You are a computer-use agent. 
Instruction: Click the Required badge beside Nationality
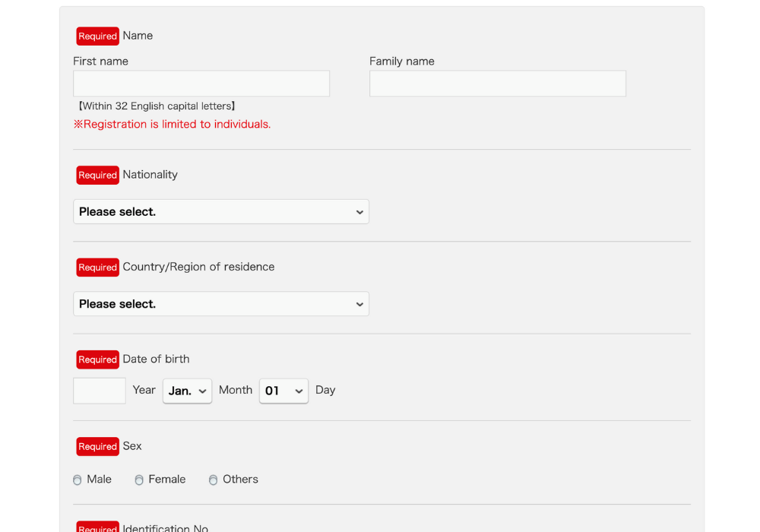click(x=97, y=175)
